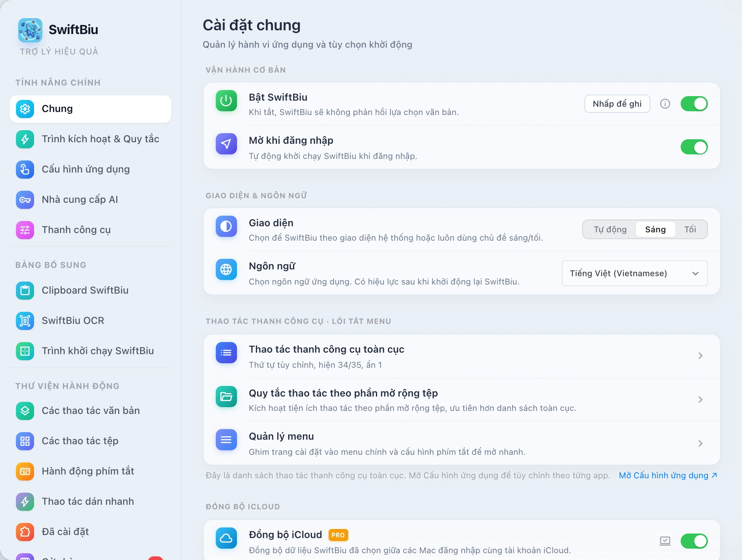Open Hành động phím tắt page
The width and height of the screenshot is (742, 560).
(90, 471)
